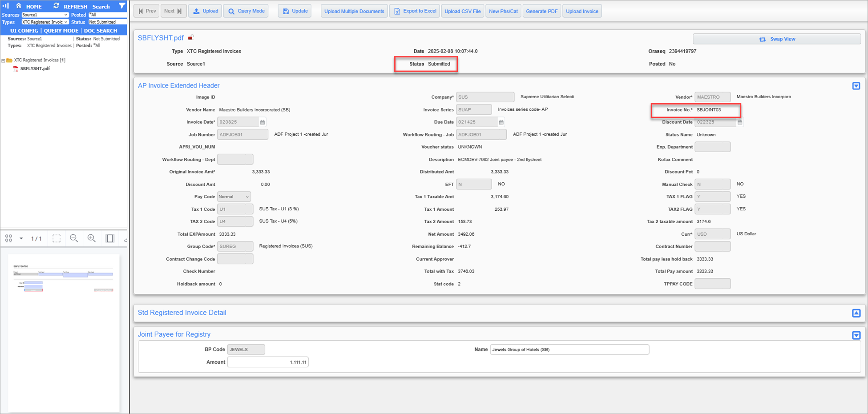Screen dimensions: 868x414
Task: Open the Pay Code Normal dropdown
Action: (234, 197)
